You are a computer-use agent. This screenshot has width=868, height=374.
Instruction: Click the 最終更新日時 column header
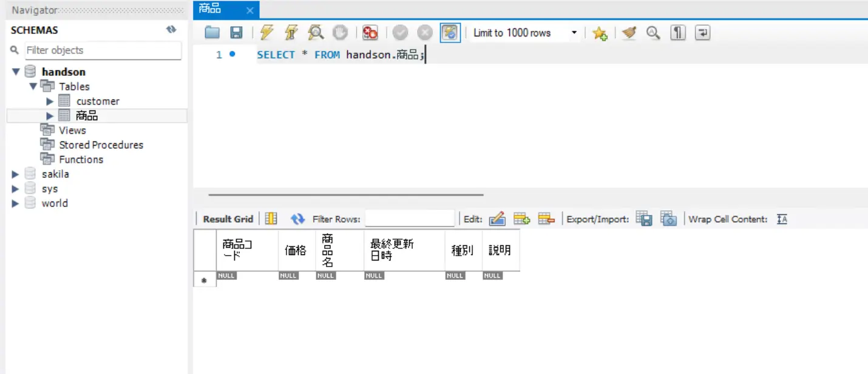tap(404, 250)
